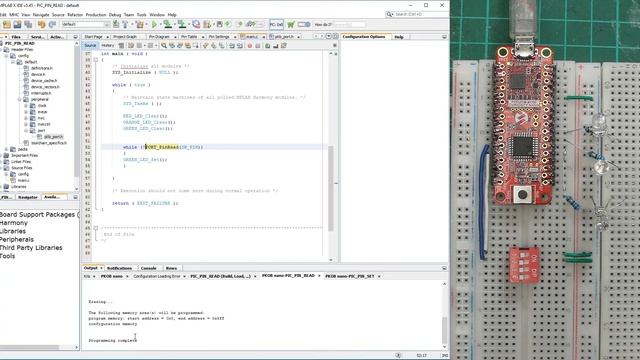Open the Navigator panel tab
The height and width of the screenshot is (360, 640).
coord(28,197)
